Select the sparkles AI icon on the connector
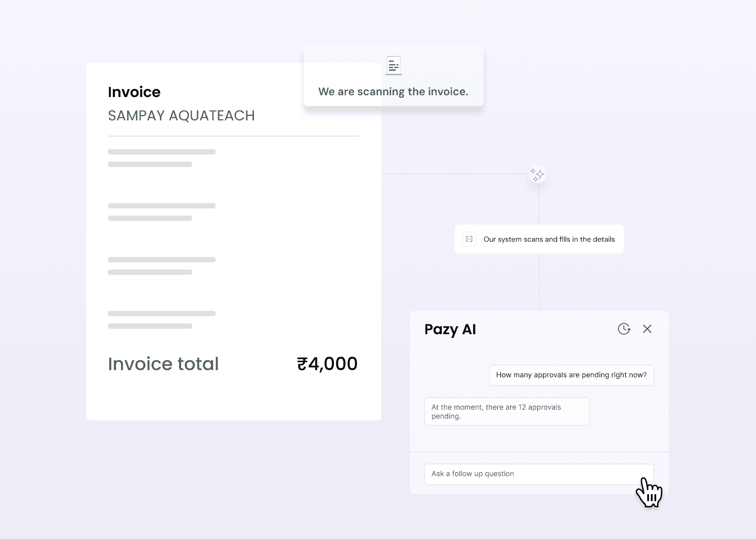 (538, 175)
